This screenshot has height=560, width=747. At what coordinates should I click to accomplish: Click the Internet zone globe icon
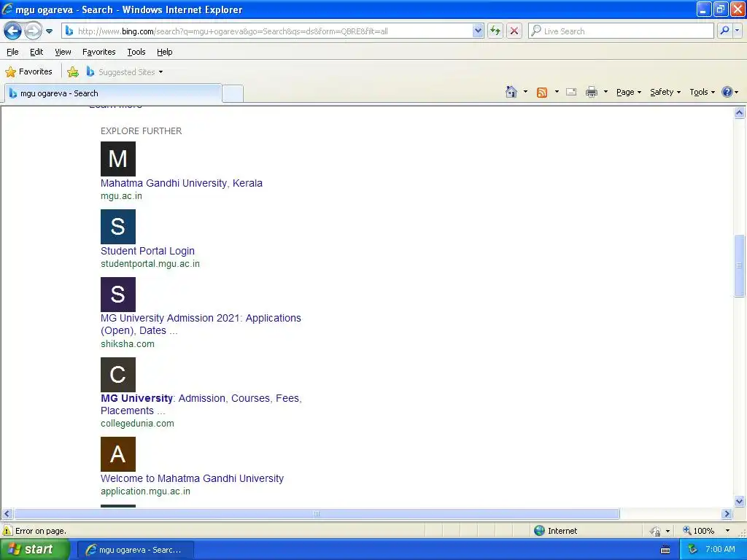point(539,531)
